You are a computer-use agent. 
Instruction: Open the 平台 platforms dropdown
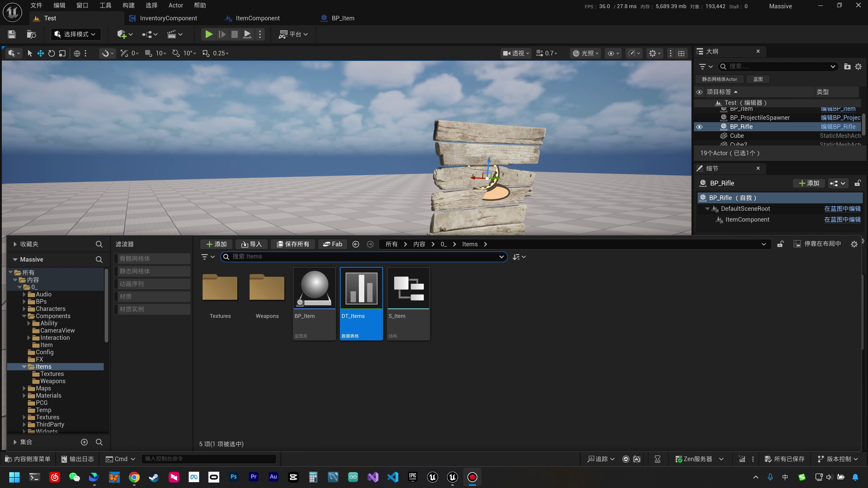point(293,34)
